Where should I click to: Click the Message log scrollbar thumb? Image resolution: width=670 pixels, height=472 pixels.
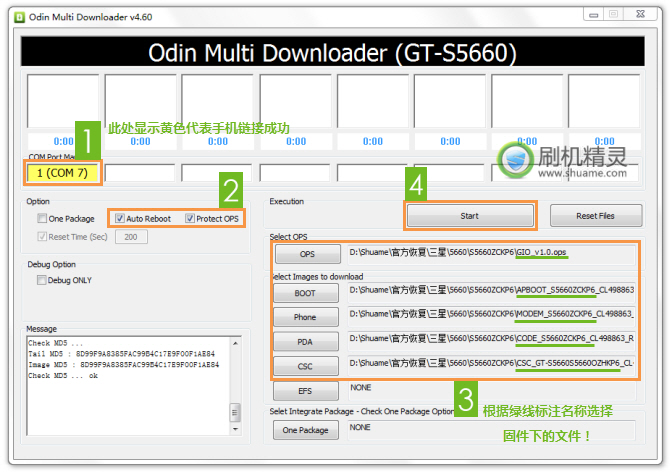pyautogui.click(x=235, y=412)
